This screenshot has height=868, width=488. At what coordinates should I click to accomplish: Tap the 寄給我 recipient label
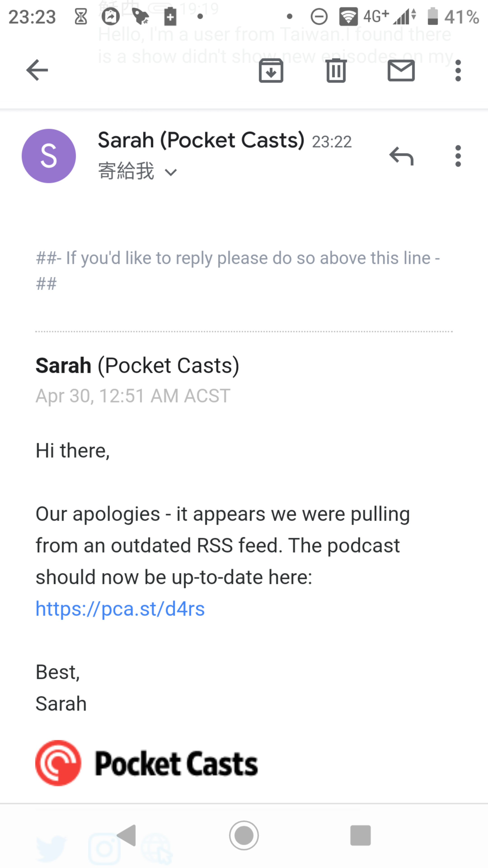pyautogui.click(x=126, y=171)
